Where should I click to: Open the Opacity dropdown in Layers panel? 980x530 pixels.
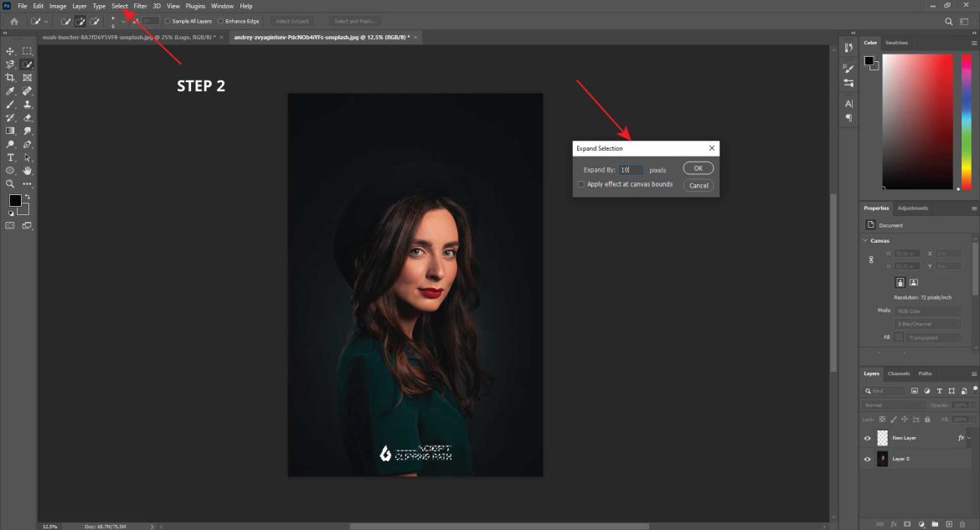pos(972,405)
